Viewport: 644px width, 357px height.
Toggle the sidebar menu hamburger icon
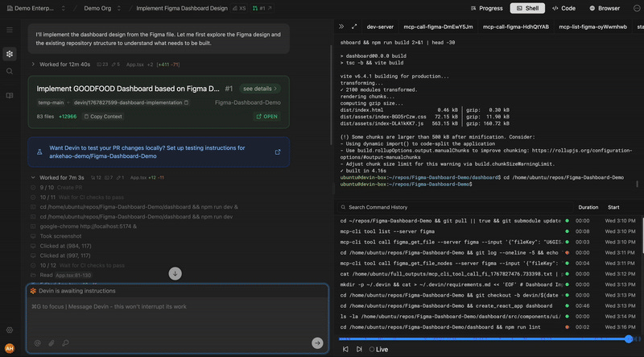(x=10, y=30)
